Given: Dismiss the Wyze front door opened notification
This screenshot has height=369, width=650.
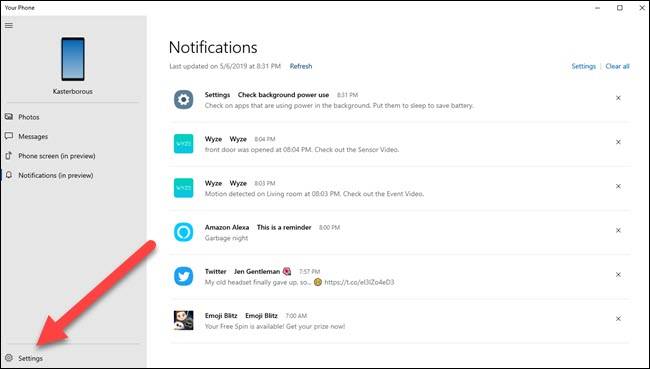Looking at the screenshot, I should (618, 142).
